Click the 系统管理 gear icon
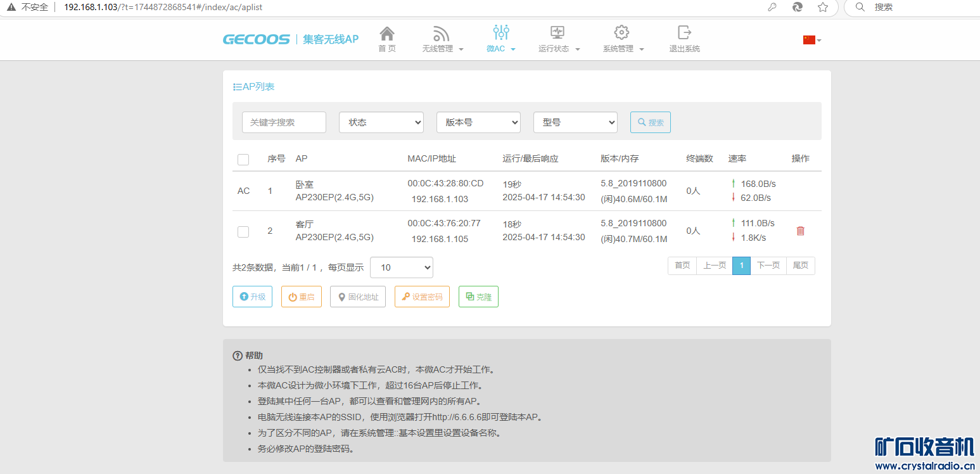This screenshot has width=980, height=474. pos(621,33)
